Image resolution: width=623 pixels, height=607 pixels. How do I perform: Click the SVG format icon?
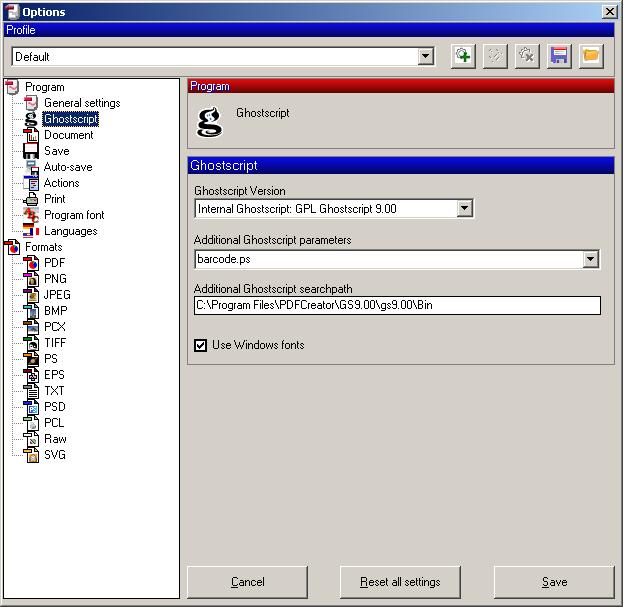click(31, 455)
